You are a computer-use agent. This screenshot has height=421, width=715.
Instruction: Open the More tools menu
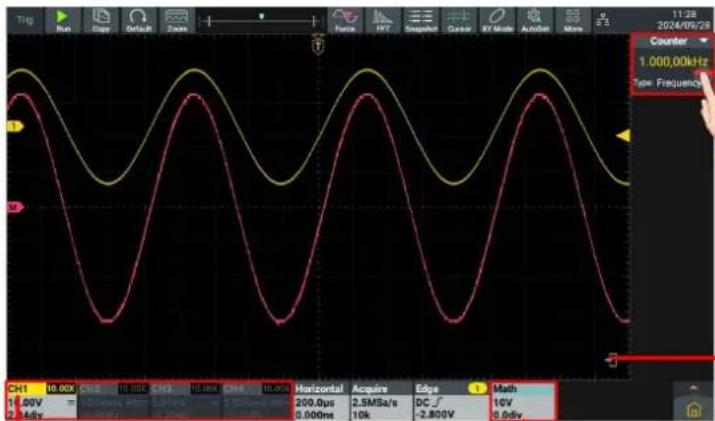[573, 21]
